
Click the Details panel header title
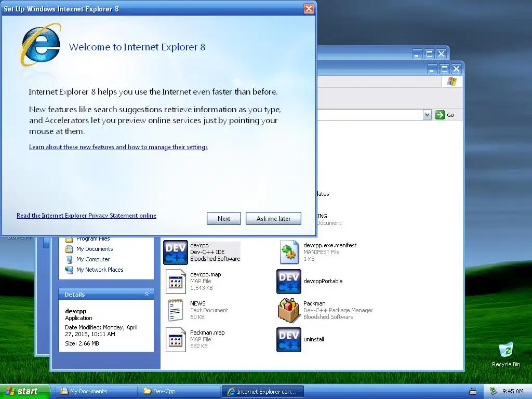coord(75,295)
